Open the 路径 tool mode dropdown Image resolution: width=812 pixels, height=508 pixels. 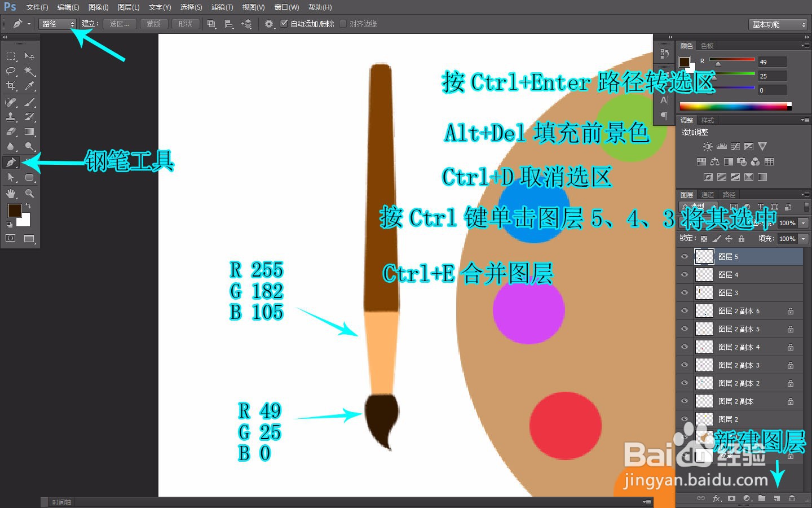[57, 24]
